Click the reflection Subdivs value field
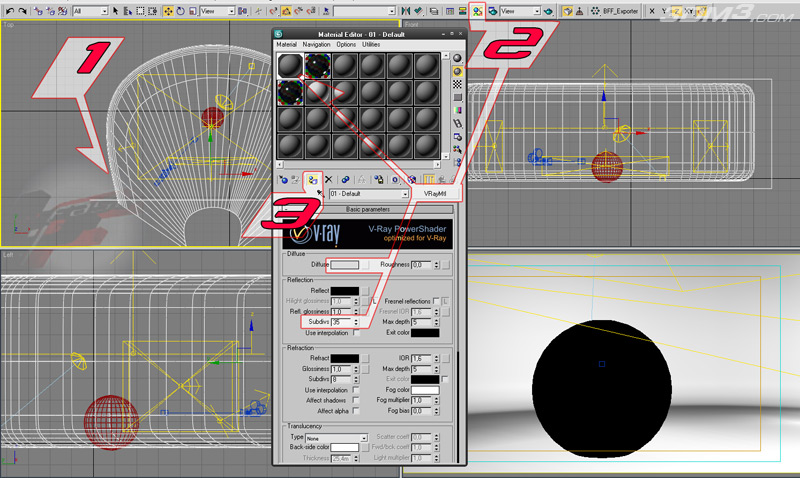The image size is (800, 478). tap(341, 322)
